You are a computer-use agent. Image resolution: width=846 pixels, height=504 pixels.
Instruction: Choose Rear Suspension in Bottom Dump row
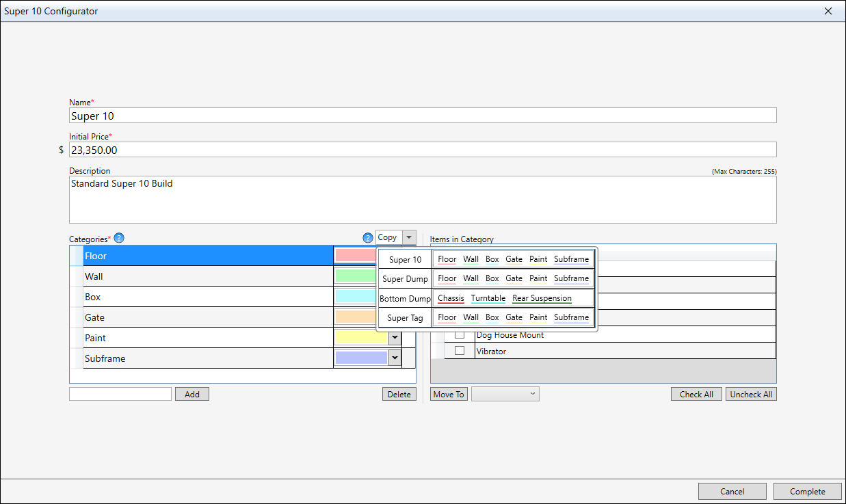[542, 298]
